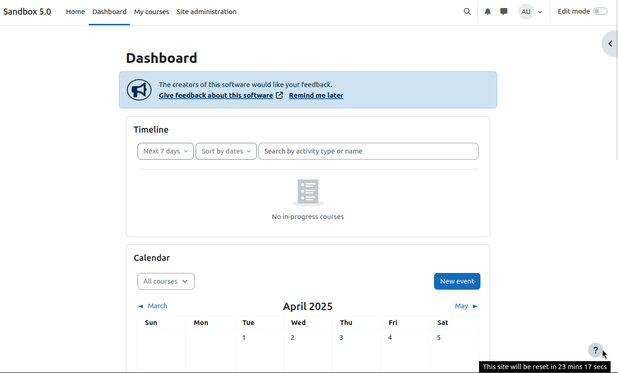Click the help question mark button
The width and height of the screenshot is (618, 373).
coord(596,350)
